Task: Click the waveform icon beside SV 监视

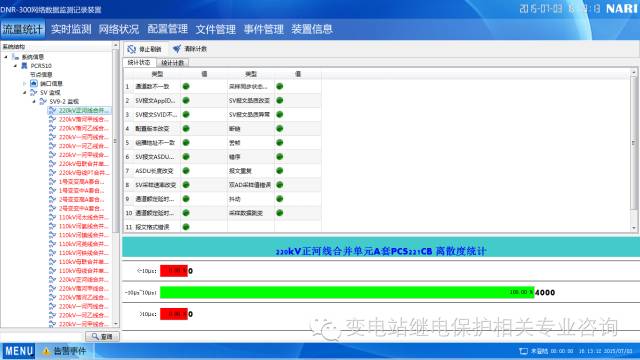Action: coord(34,92)
